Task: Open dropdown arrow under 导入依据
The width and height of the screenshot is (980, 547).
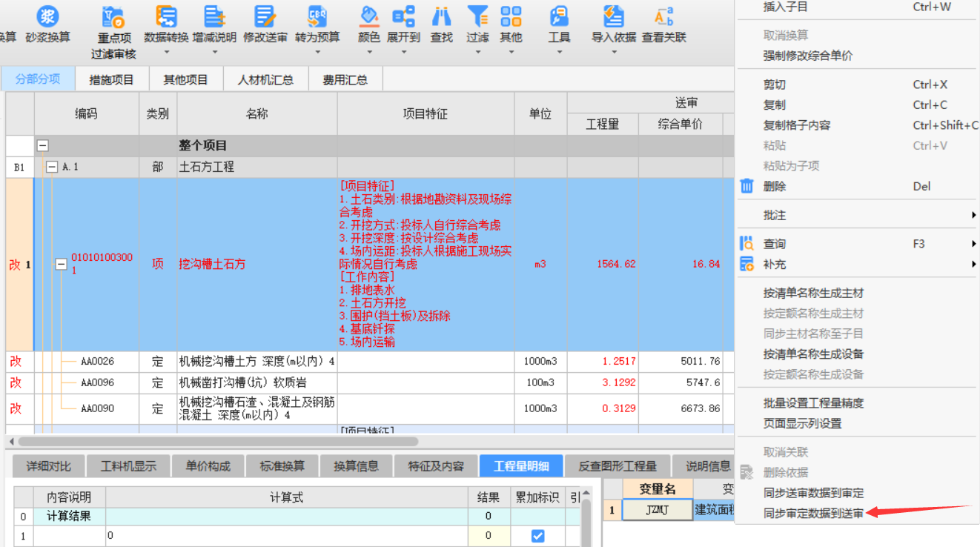Action: 614,53
